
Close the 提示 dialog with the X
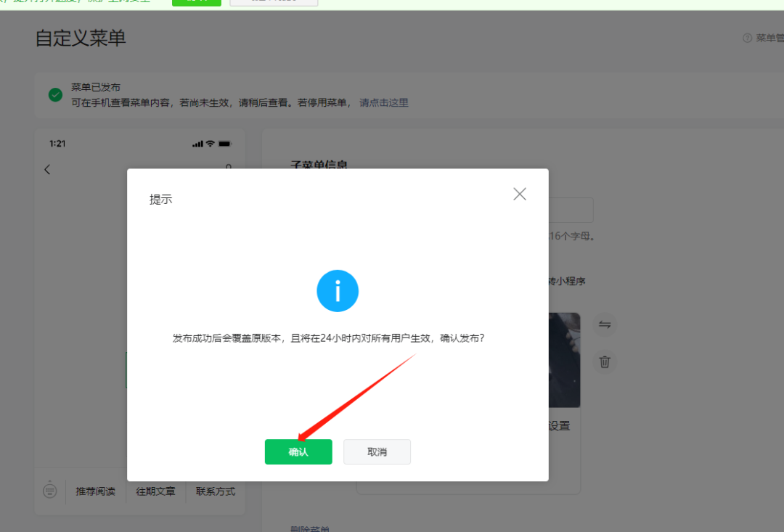pos(519,194)
